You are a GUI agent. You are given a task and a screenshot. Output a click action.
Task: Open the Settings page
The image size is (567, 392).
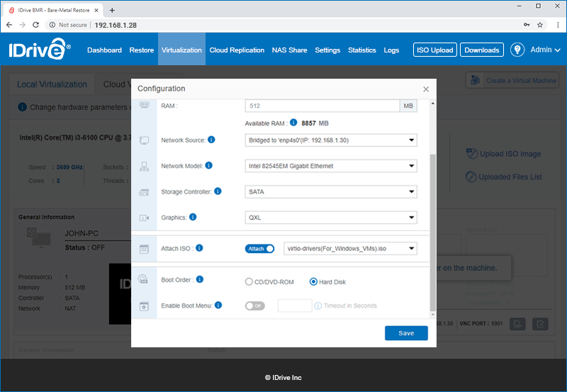(327, 50)
